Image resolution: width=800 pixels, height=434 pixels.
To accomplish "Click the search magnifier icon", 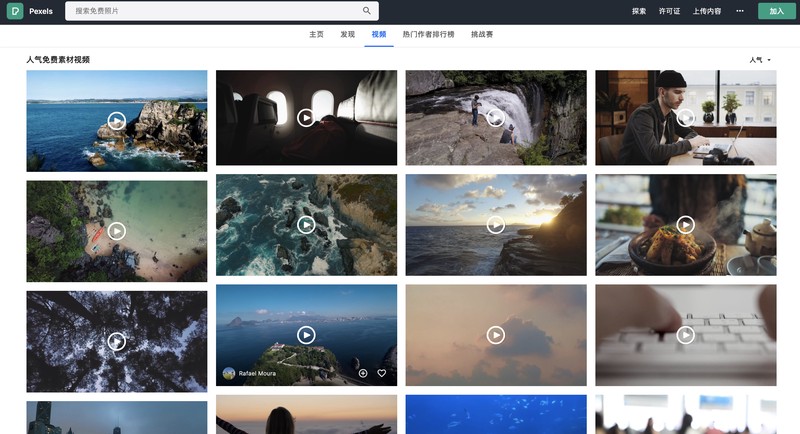I will click(366, 11).
